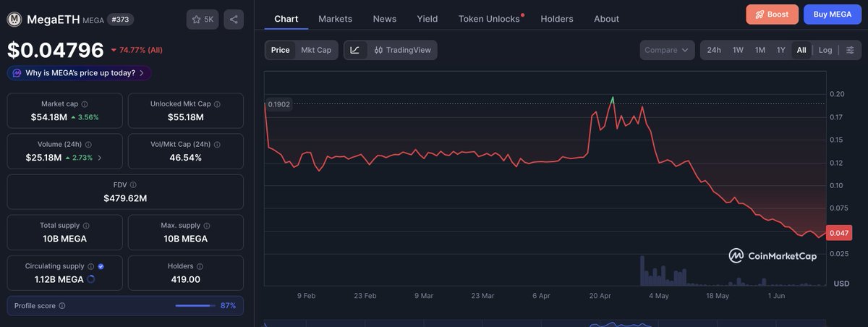Click Circulating supply info icon

[90, 266]
